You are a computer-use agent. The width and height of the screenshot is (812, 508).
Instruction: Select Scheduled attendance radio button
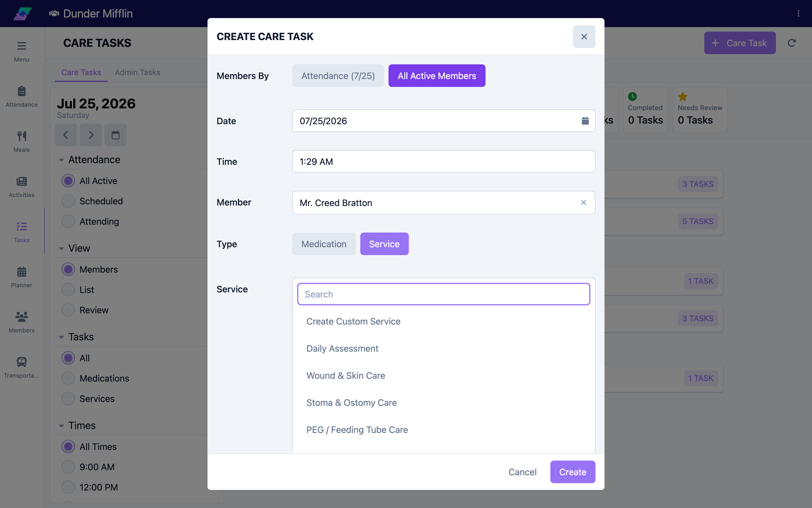[68, 201]
